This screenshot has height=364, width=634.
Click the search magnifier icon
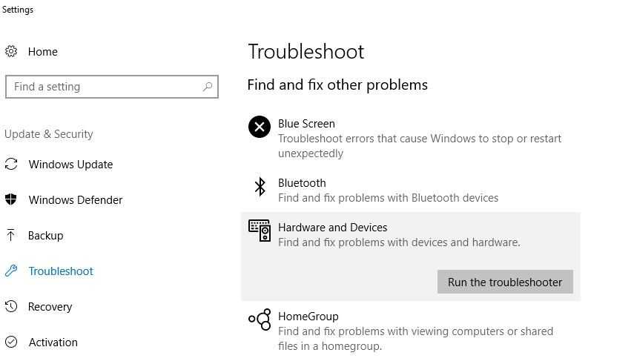(x=208, y=87)
